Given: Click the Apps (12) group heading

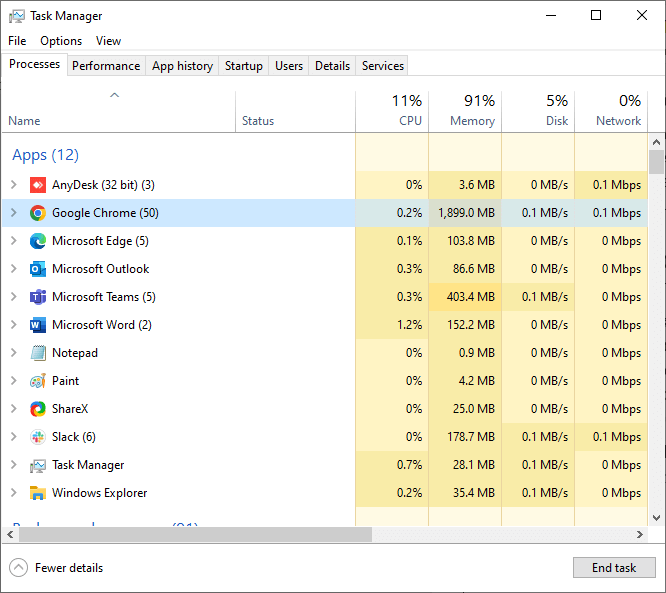Looking at the screenshot, I should 45,155.
